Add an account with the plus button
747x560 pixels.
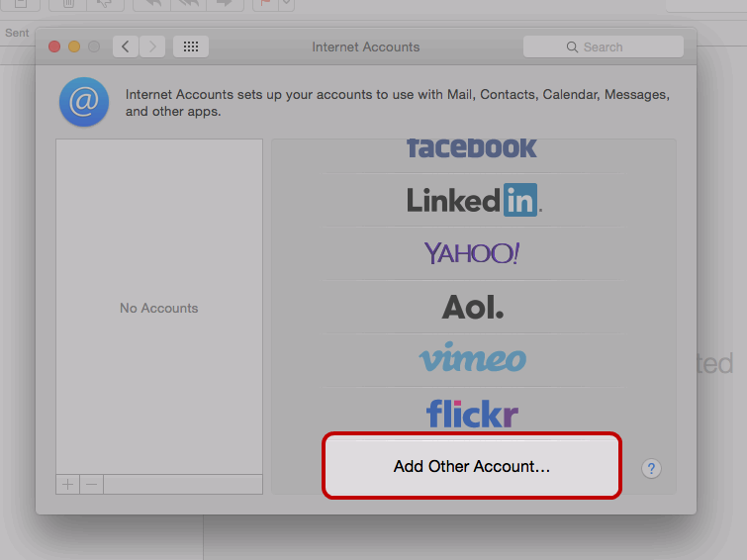67,484
